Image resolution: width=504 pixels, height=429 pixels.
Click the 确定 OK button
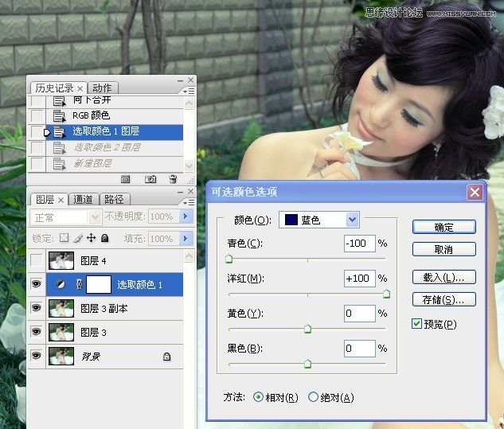[x=443, y=227]
